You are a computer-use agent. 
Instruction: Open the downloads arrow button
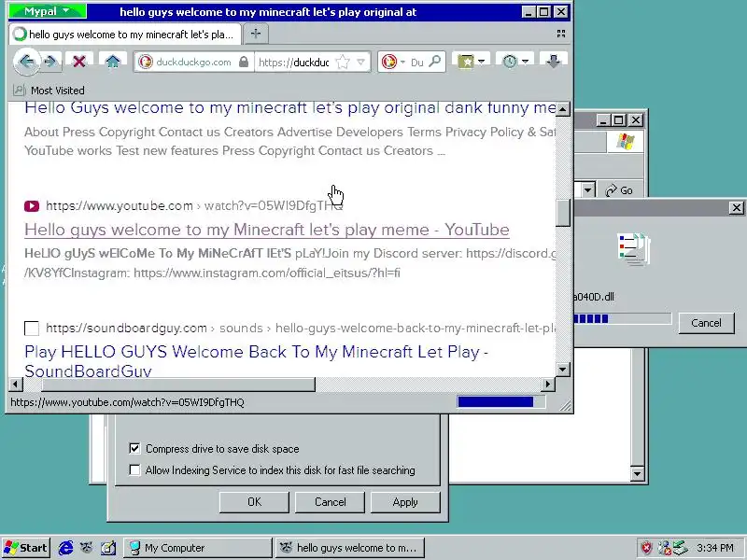pyautogui.click(x=553, y=62)
